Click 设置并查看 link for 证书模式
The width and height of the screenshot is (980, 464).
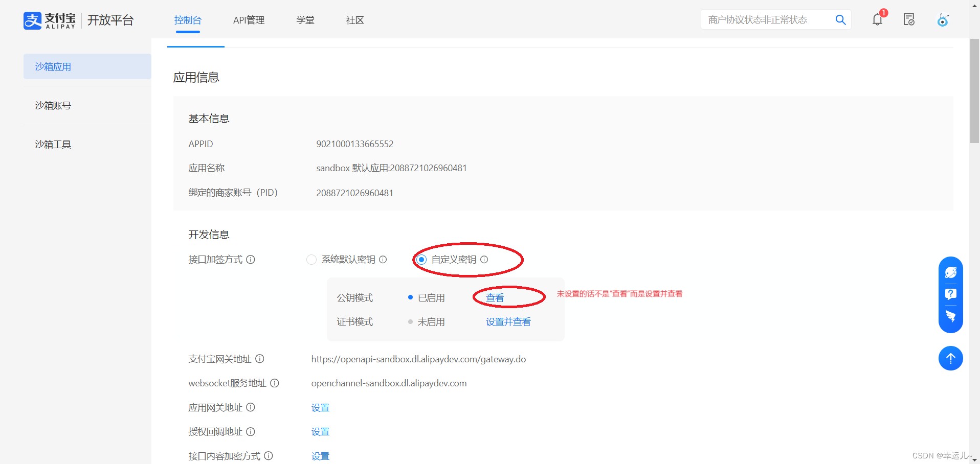[x=508, y=322]
